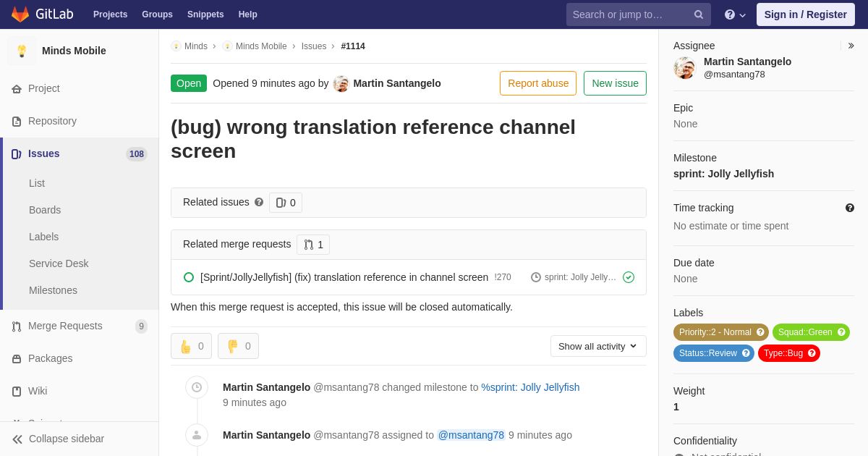Viewport: 868px width, 456px height.
Task: Click Martin Santangelo's avatar in issue header
Action: coord(341,83)
